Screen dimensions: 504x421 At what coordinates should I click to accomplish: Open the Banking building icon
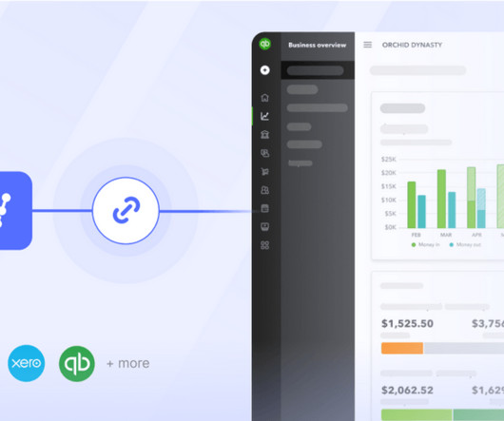tap(265, 134)
